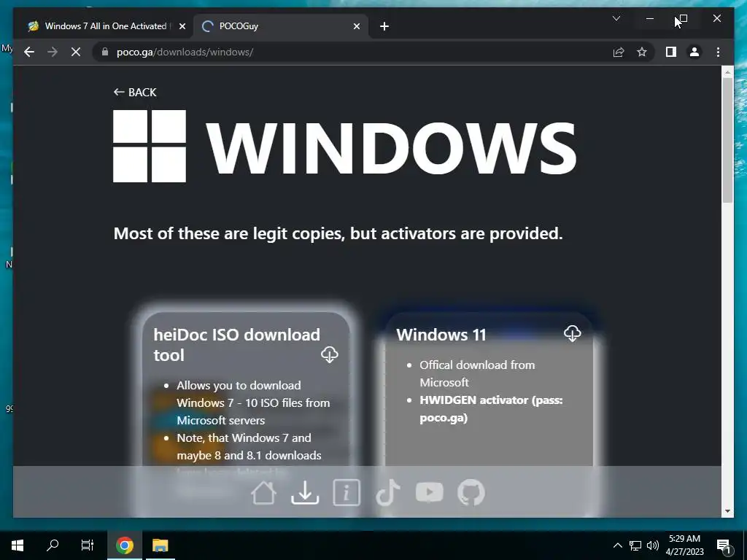The width and height of the screenshot is (747, 560).
Task: Open the Chrome profile avatar icon
Action: [x=694, y=52]
